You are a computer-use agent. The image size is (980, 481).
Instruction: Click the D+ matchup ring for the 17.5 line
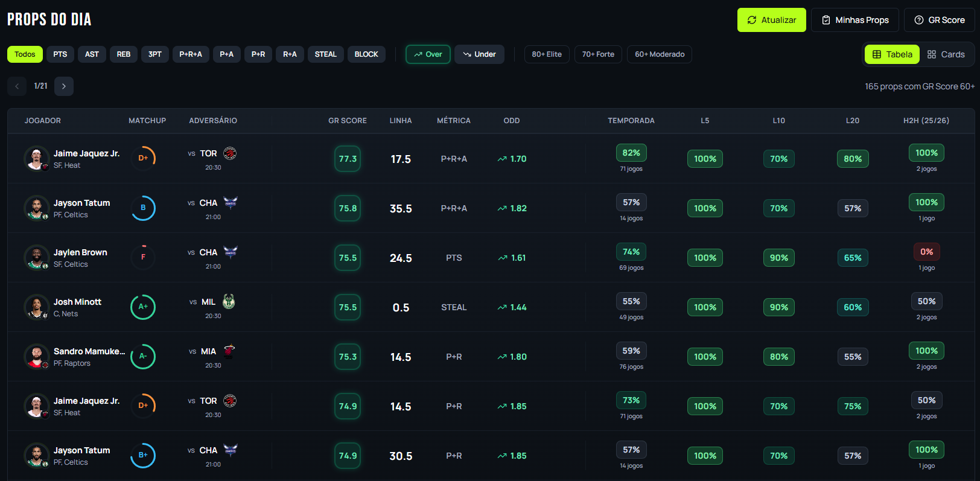[x=143, y=159]
